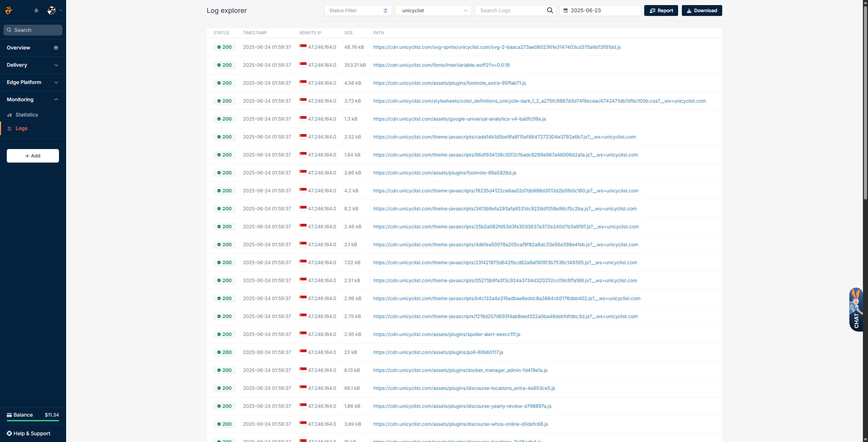868x442 pixels.
Task: Click the magnifier icon in Search Logs
Action: (x=550, y=10)
